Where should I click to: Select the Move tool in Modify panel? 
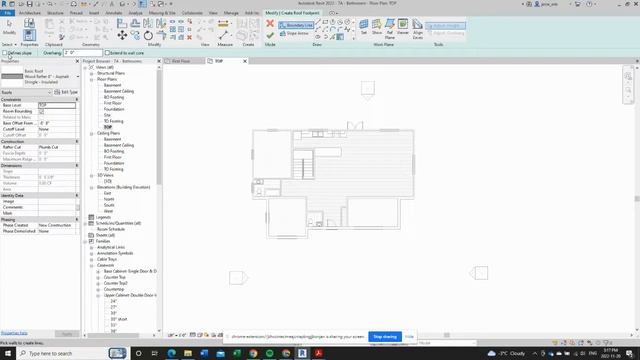click(x=122, y=36)
